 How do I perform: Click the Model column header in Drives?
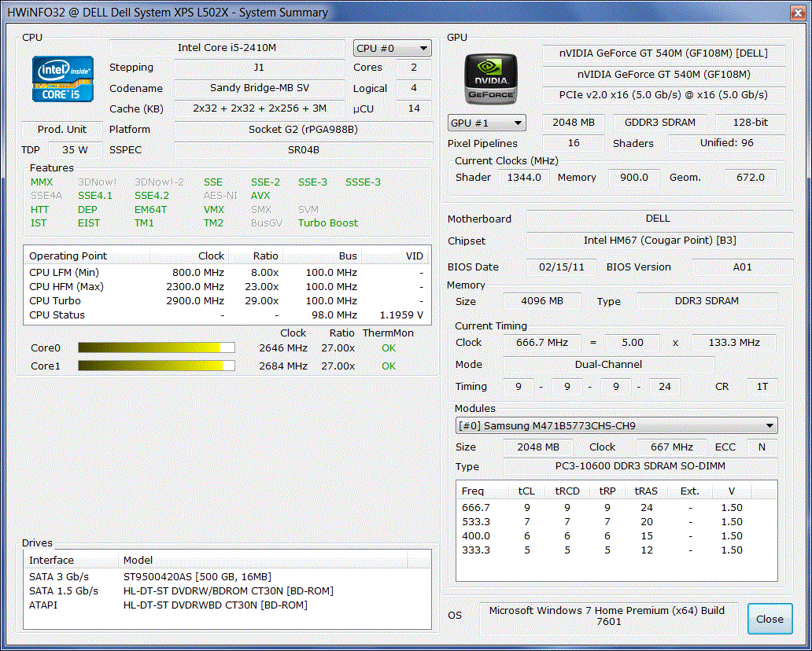(263, 560)
